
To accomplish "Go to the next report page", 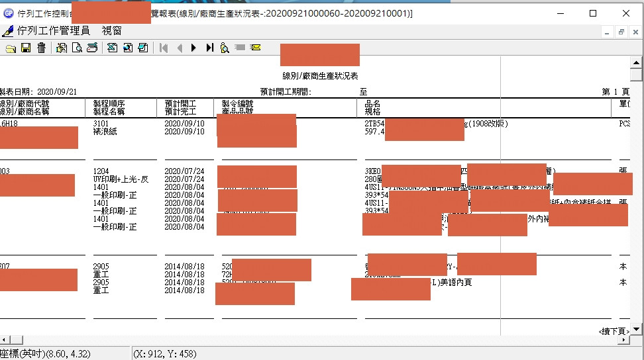I will pyautogui.click(x=193, y=48).
